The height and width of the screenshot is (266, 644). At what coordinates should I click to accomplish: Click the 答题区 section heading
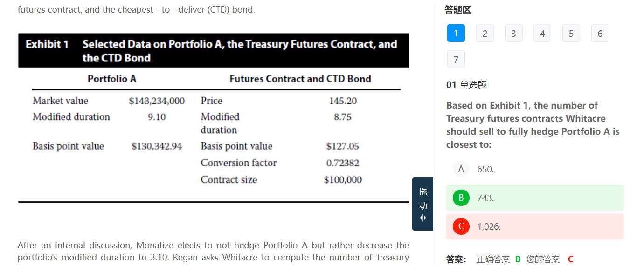tap(457, 10)
